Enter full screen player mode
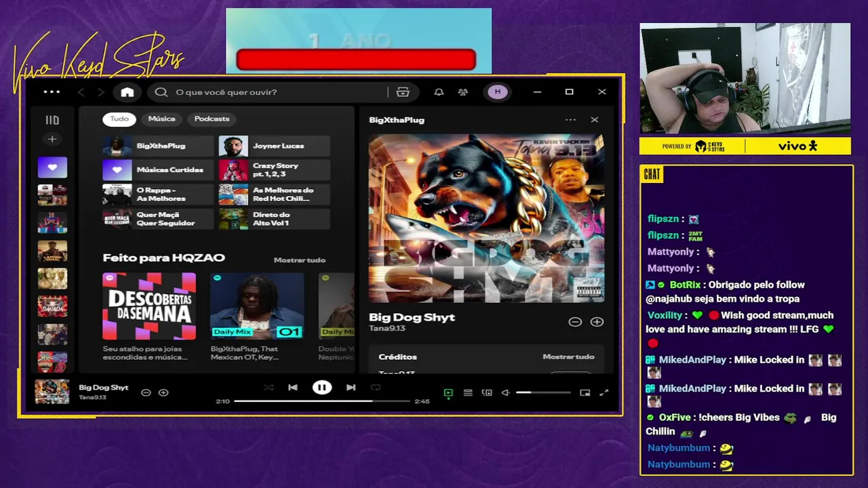The image size is (868, 488). (x=604, y=392)
